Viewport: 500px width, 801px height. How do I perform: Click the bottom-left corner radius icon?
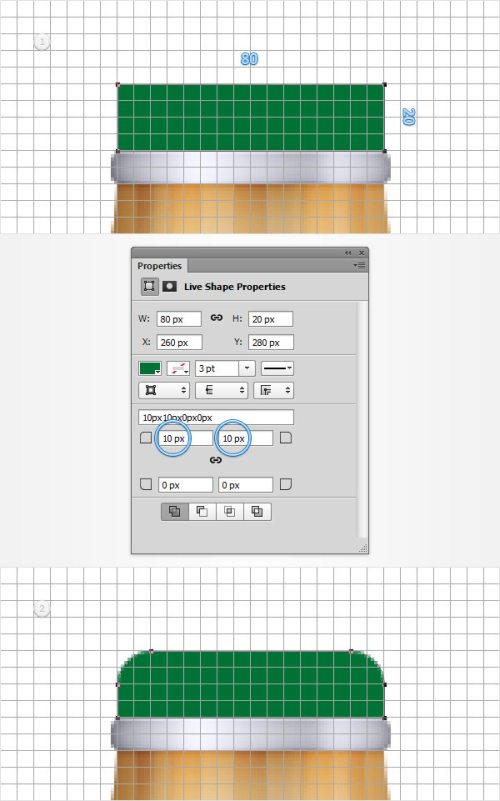tap(146, 484)
